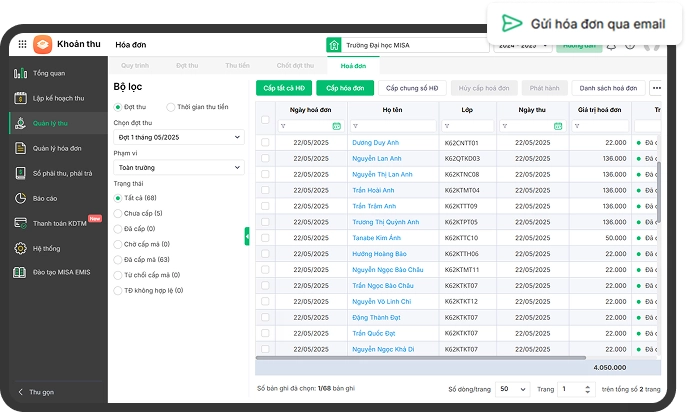Viewport: 687px width, 412px height.
Task: Click the Lập kế hoạch thu icon
Action: click(x=20, y=98)
